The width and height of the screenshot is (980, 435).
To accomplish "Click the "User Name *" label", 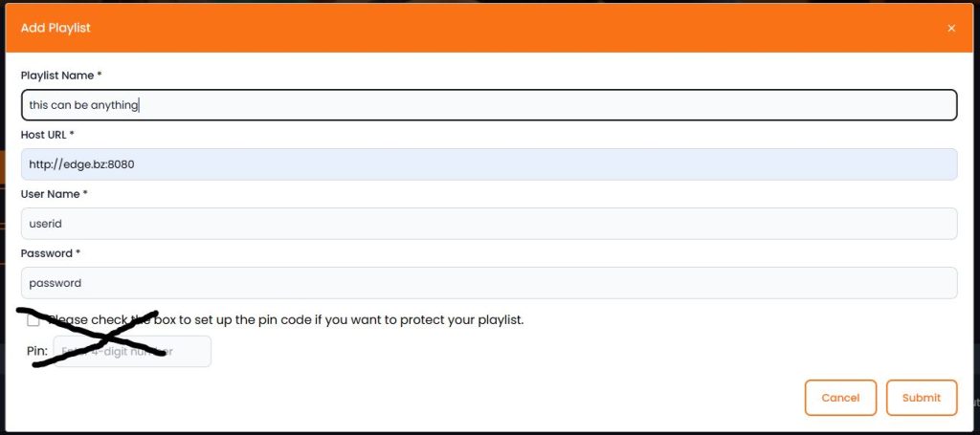I will (54, 194).
